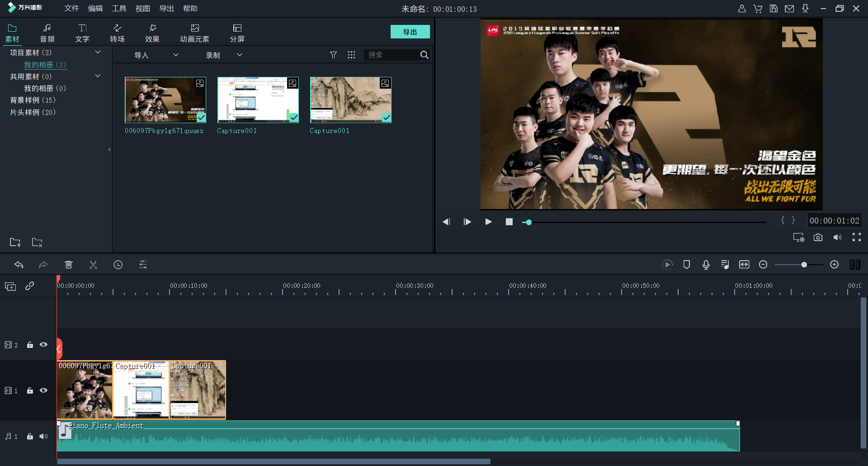Undo the last edit

(19, 265)
